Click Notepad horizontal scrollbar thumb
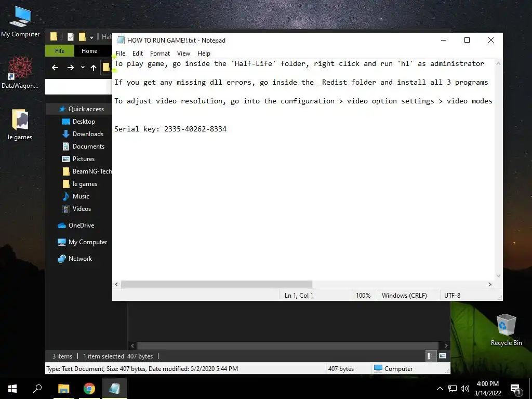The image size is (532, 399). 217,284
